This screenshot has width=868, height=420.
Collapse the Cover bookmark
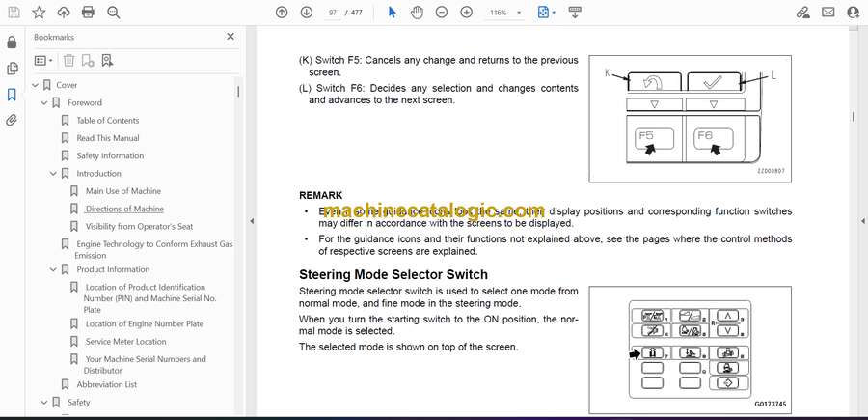coord(36,85)
